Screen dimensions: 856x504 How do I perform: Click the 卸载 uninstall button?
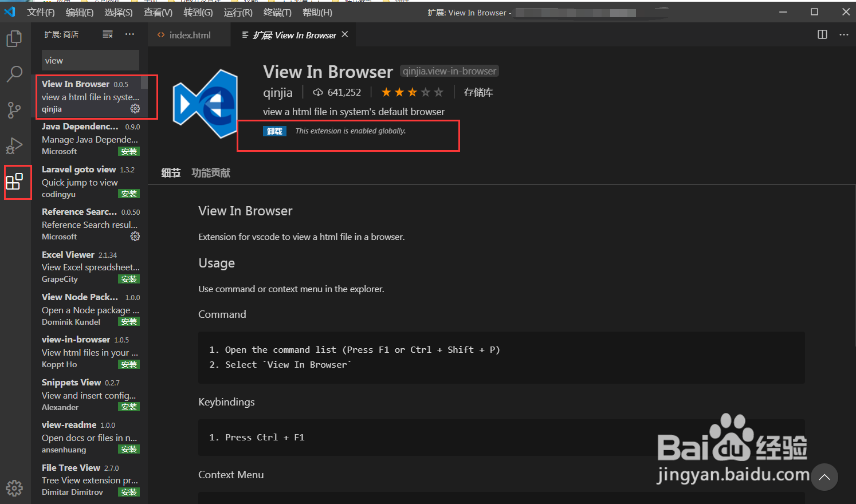274,131
